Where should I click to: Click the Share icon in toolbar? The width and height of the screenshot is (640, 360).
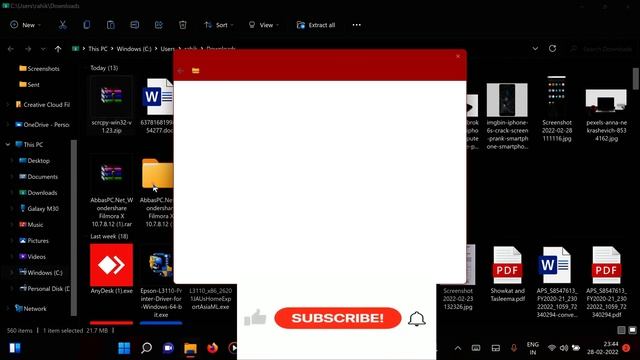coord(159,25)
